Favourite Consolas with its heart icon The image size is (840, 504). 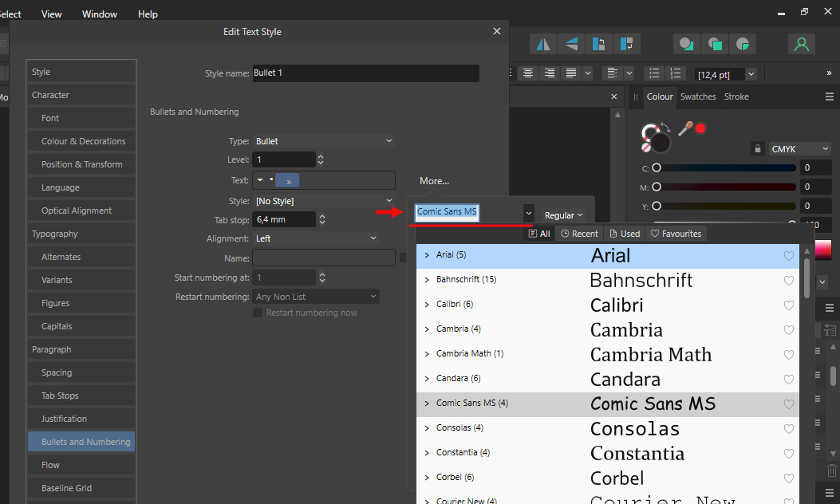pyautogui.click(x=789, y=429)
